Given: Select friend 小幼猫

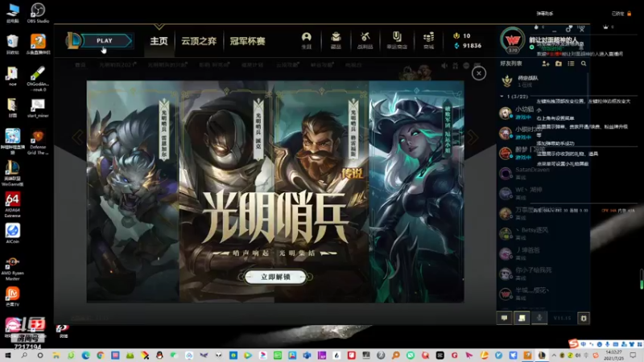Looking at the screenshot, I should [542, 113].
